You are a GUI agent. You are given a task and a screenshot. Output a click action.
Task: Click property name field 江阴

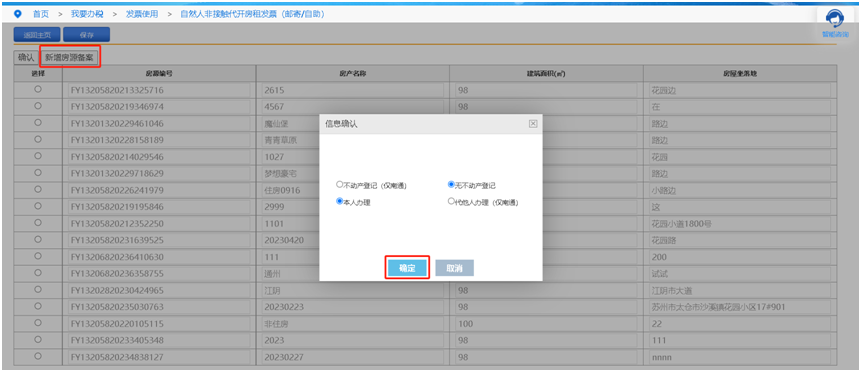pyautogui.click(x=353, y=291)
